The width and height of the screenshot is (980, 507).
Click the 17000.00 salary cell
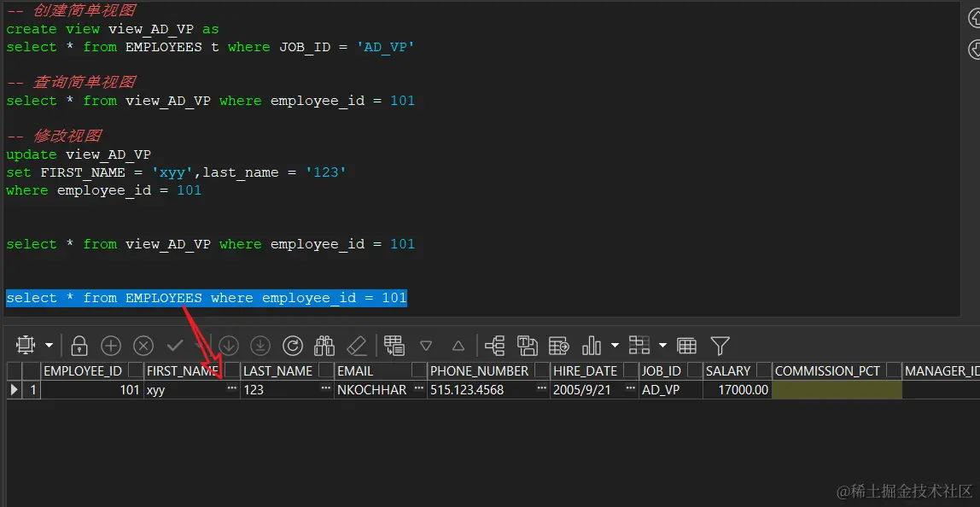point(737,389)
